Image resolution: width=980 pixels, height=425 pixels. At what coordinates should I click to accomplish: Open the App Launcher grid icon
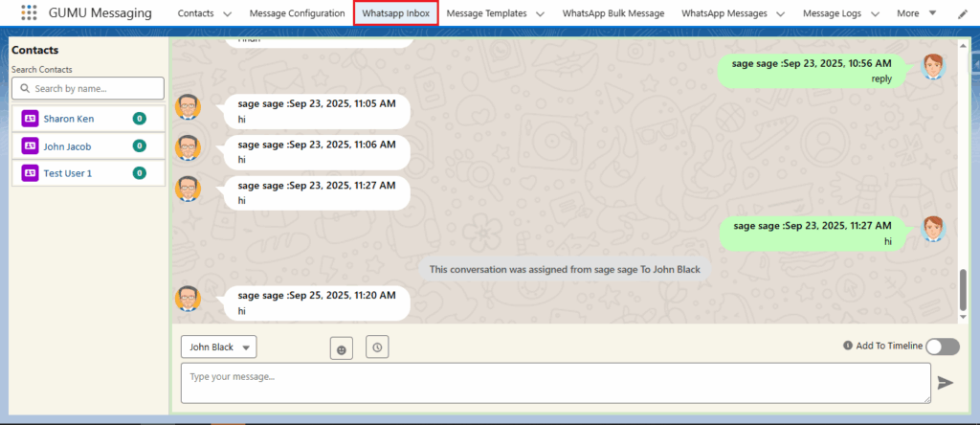coord(30,13)
